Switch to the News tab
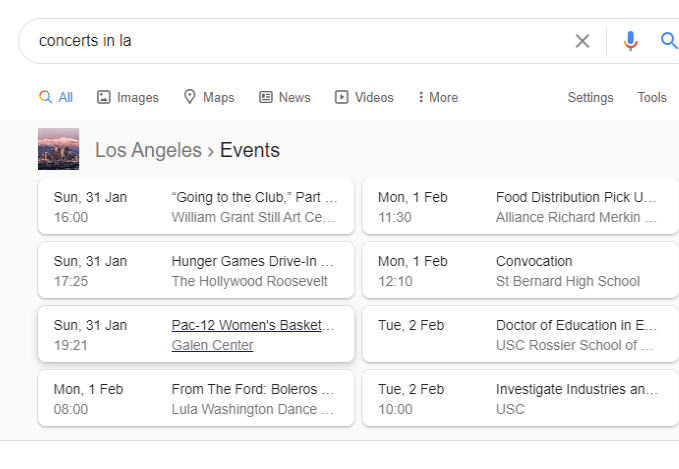Screen dimensions: 679x469 pyautogui.click(x=285, y=97)
